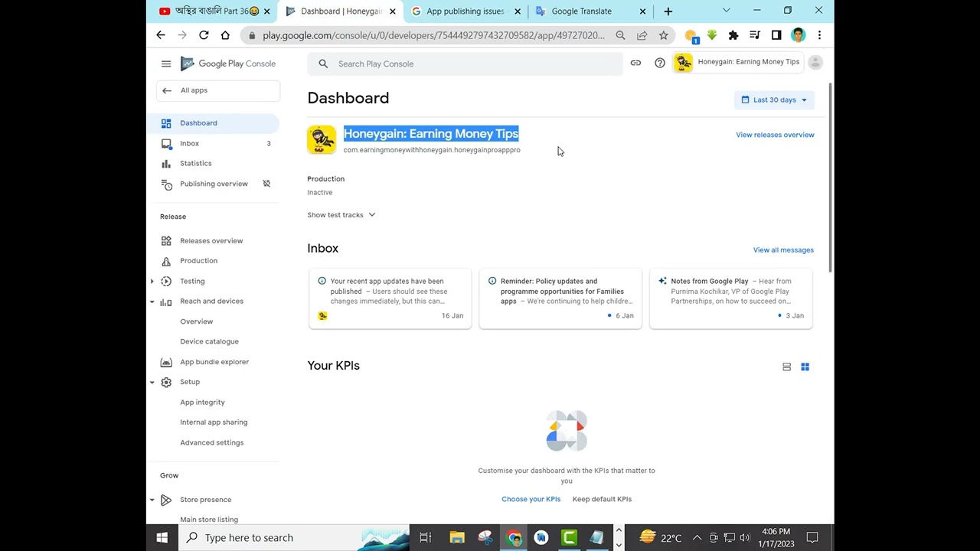Switch KPIs to grid view

[805, 367]
